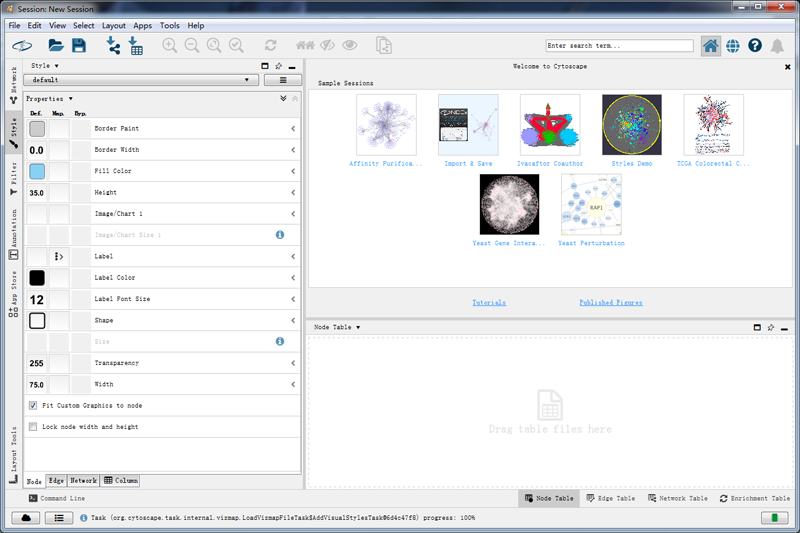The width and height of the screenshot is (800, 533).
Task: Expand the Shape property arrow
Action: [x=293, y=320]
